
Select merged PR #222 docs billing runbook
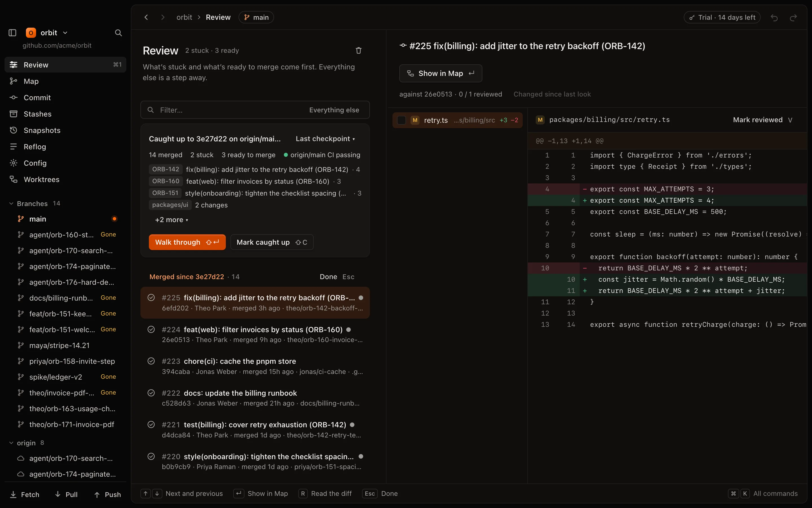click(255, 398)
